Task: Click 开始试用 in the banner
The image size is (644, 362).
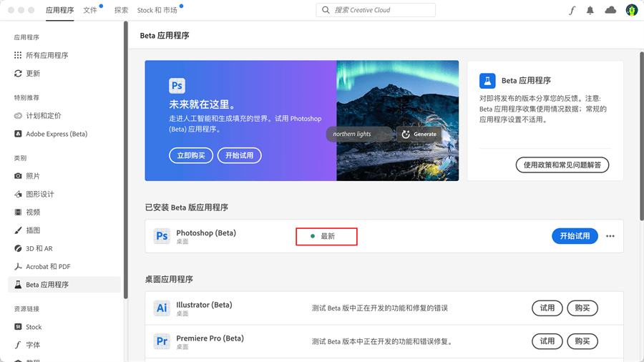Action: [x=240, y=155]
